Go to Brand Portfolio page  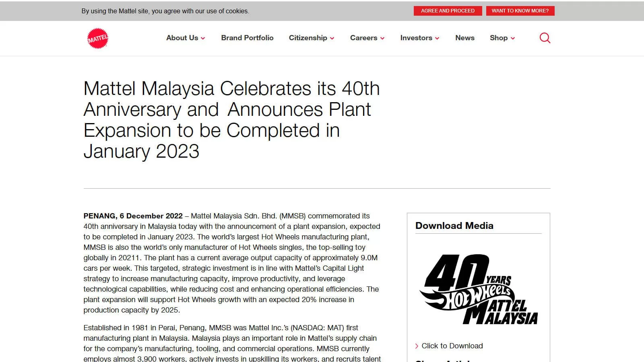(247, 38)
